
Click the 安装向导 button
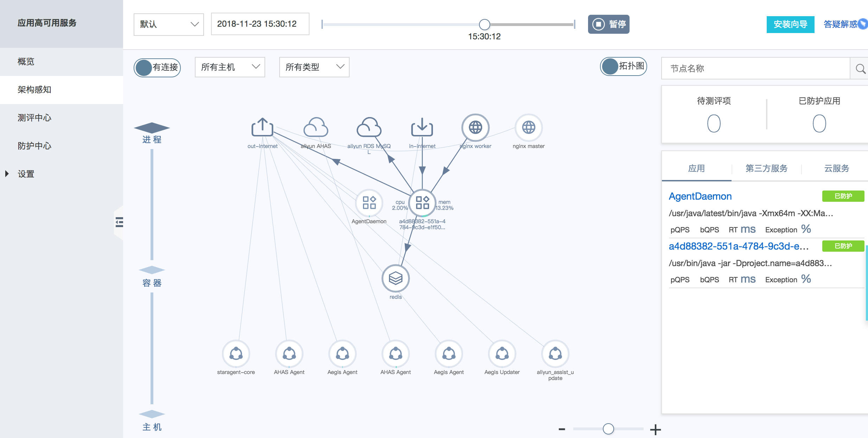coord(790,24)
